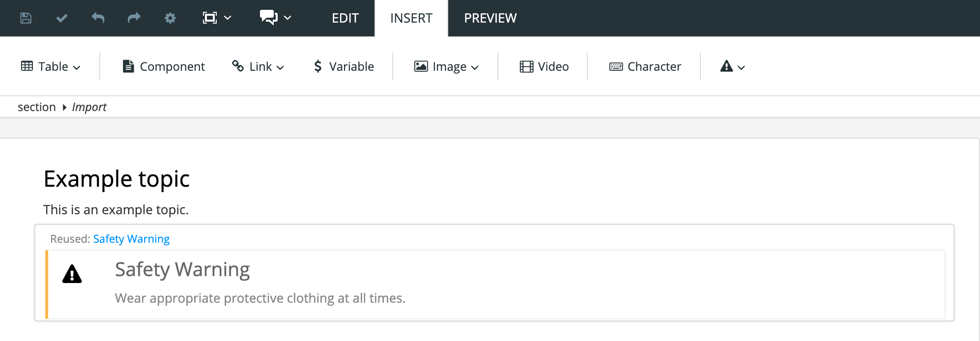Click the 'Reused:' label
980x341 pixels.
70,239
